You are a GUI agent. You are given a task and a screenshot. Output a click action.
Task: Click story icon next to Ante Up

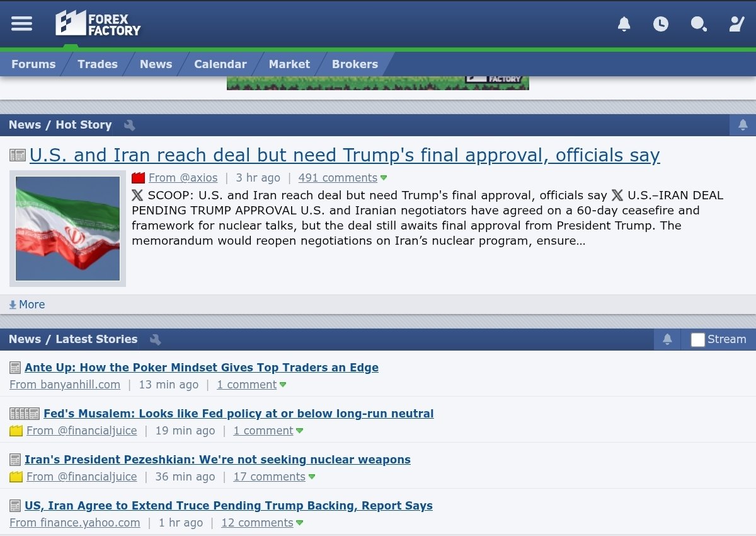pos(15,368)
